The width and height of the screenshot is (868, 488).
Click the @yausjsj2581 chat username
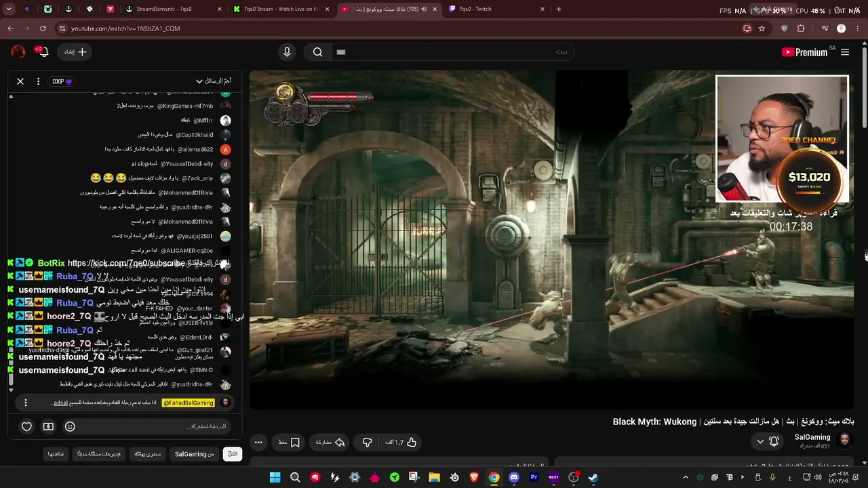click(195, 237)
